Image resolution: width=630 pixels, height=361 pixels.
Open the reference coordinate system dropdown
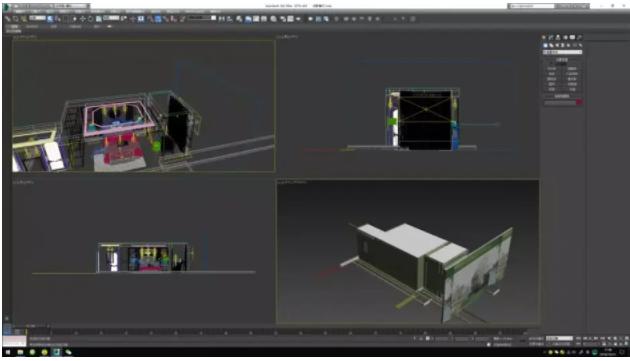111,18
